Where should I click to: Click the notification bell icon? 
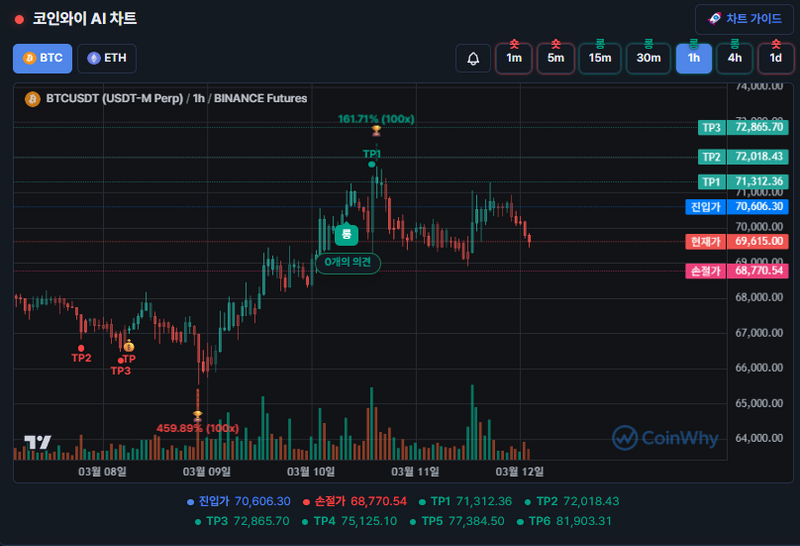tap(473, 58)
